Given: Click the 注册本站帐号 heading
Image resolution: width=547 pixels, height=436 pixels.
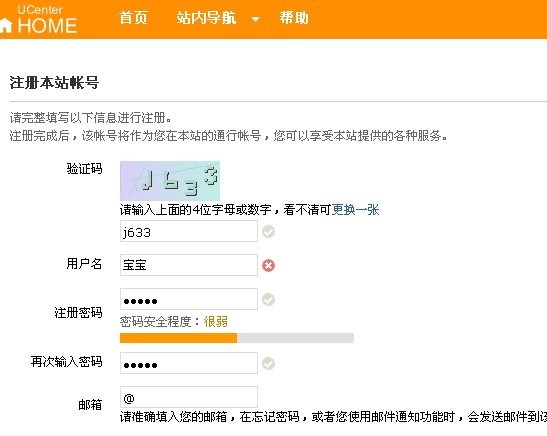Looking at the screenshot, I should [x=54, y=83].
